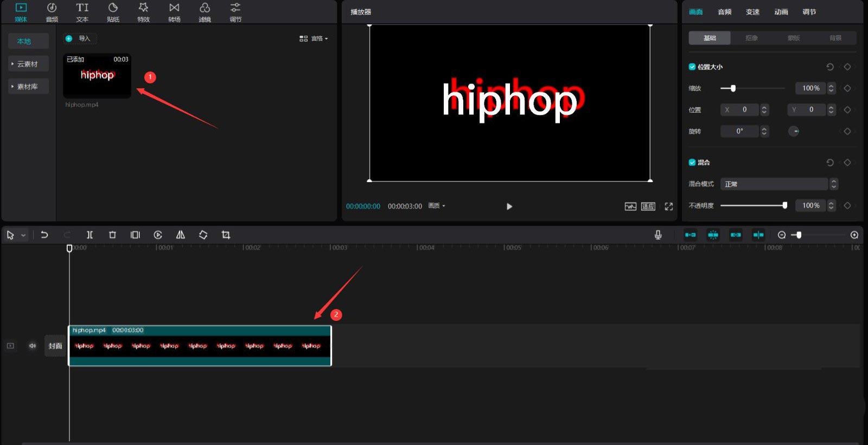Open the pointer tool dropdown arrow
The width and height of the screenshot is (868, 445).
(x=23, y=235)
